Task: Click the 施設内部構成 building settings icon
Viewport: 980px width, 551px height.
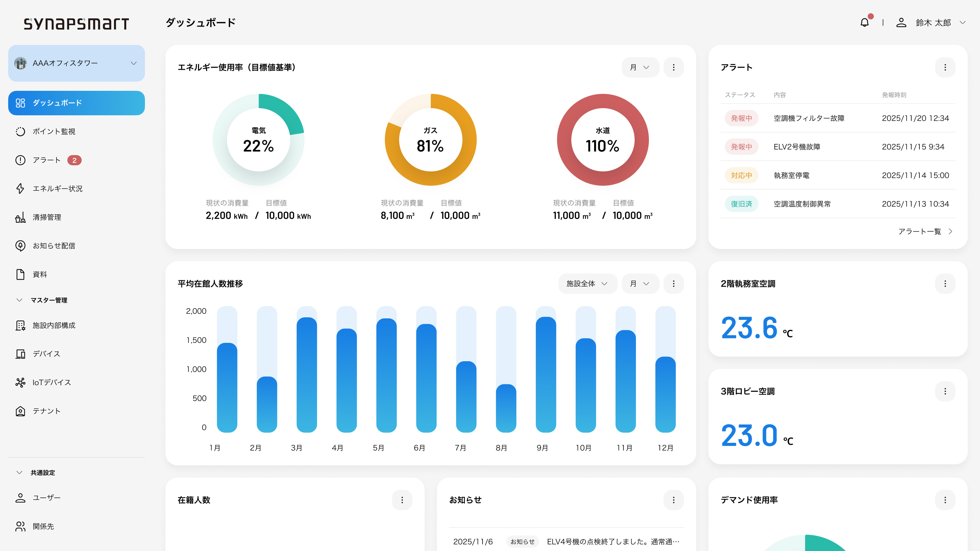Action: tap(20, 325)
